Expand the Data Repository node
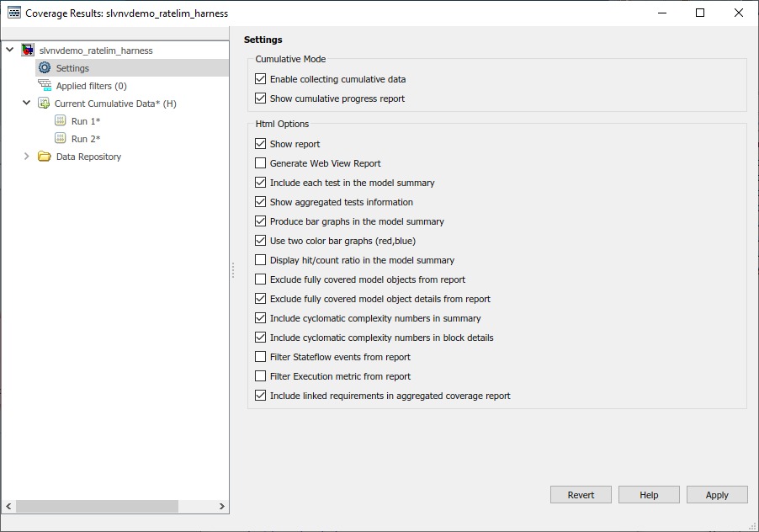Screen dimensions: 759x532 (27, 157)
